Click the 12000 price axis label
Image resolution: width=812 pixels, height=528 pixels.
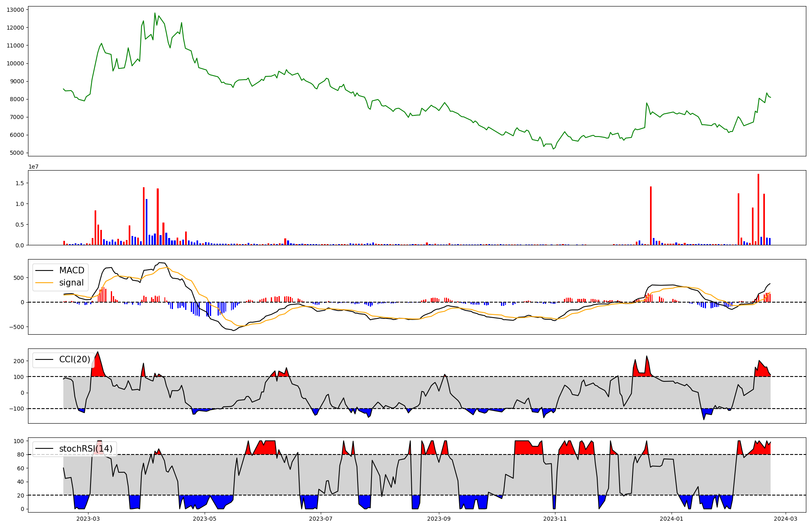tap(15, 28)
